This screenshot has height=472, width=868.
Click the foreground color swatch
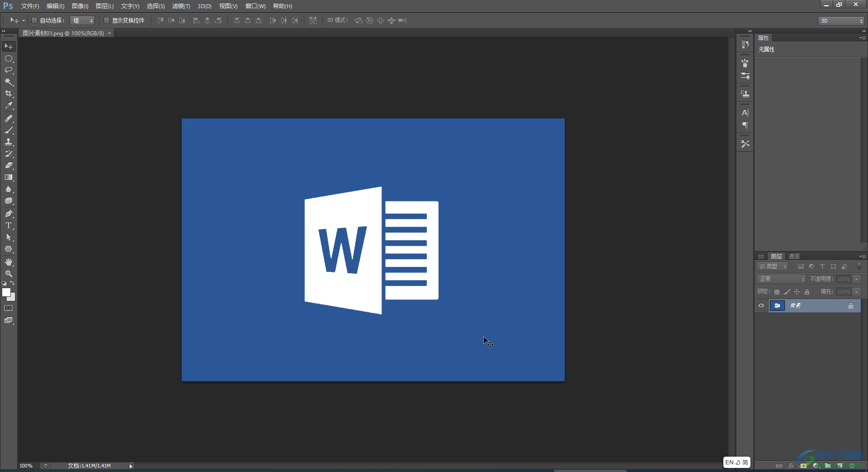click(6, 292)
